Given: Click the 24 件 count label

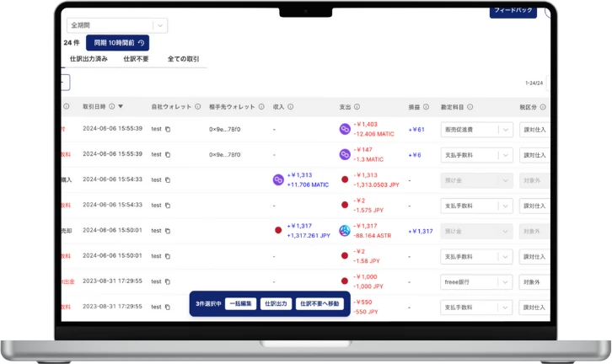Looking at the screenshot, I should 72,42.
